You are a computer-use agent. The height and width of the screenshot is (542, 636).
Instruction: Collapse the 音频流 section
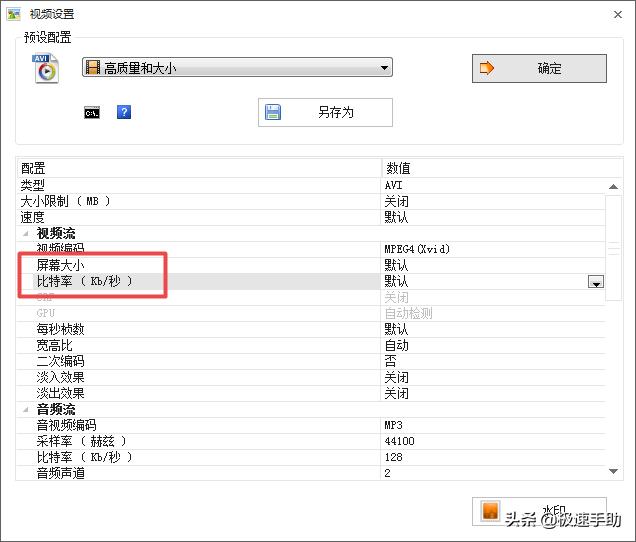pos(26,409)
